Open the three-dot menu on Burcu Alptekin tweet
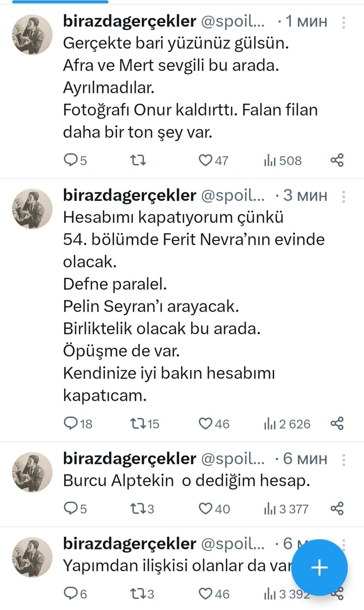 click(343, 459)
